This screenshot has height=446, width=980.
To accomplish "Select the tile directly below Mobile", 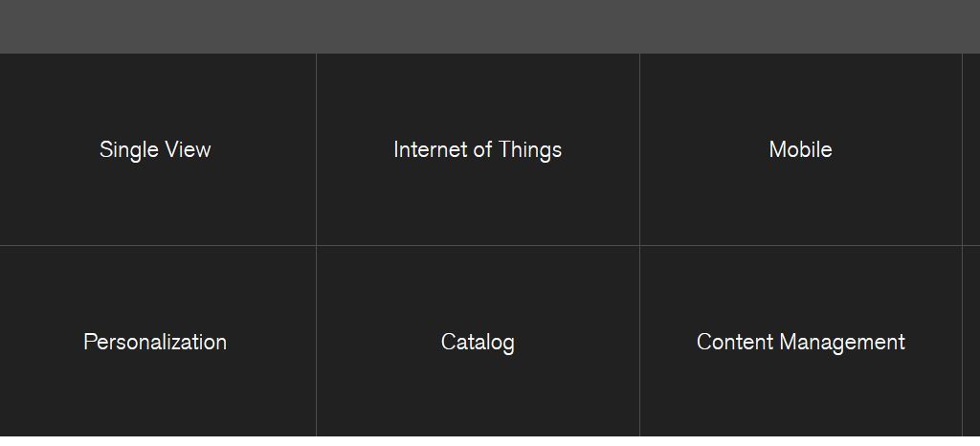I will (x=800, y=342).
